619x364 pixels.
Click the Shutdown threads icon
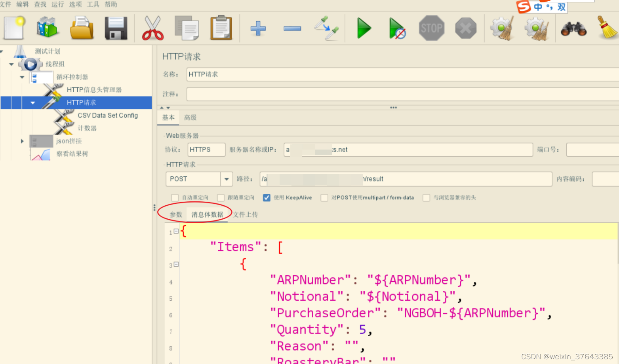click(x=466, y=28)
